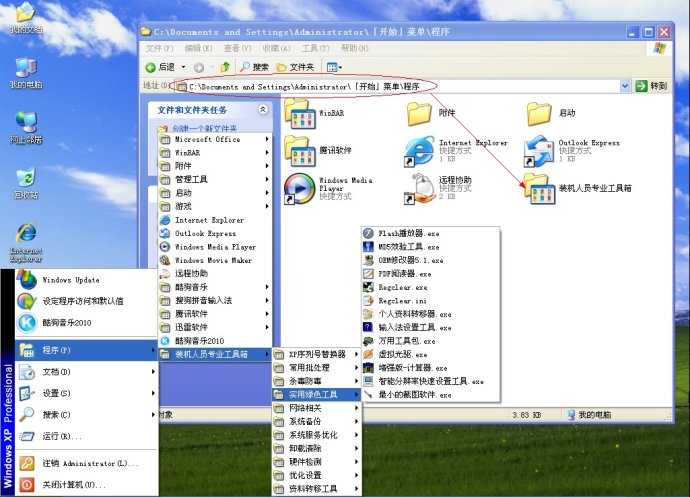Open the 文件(F) menu

click(x=159, y=48)
